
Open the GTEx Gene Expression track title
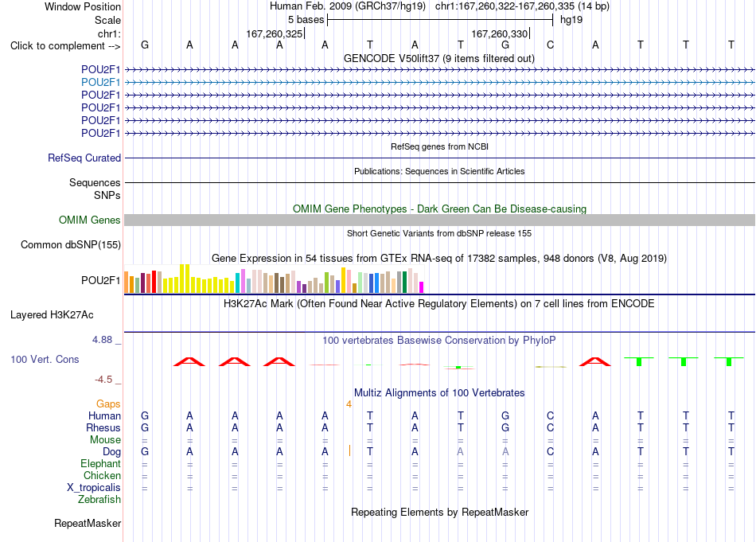(439, 259)
